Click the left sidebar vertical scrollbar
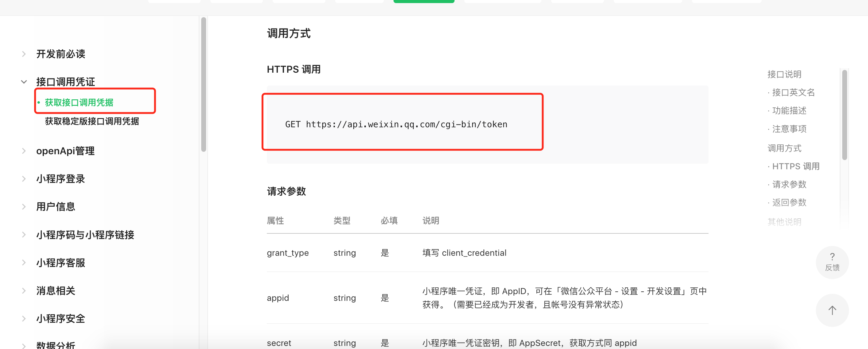 click(x=204, y=84)
